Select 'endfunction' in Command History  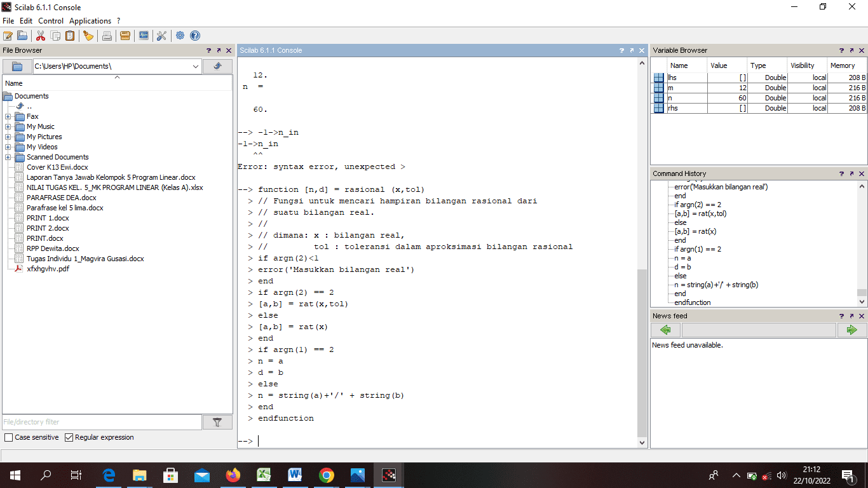pos(693,302)
